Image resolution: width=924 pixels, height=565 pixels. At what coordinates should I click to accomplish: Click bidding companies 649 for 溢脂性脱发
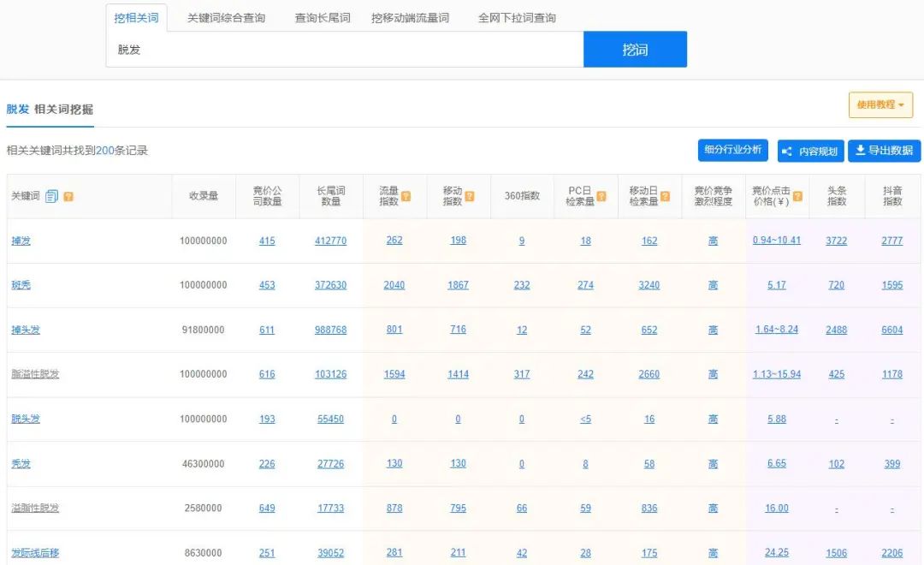(267, 508)
